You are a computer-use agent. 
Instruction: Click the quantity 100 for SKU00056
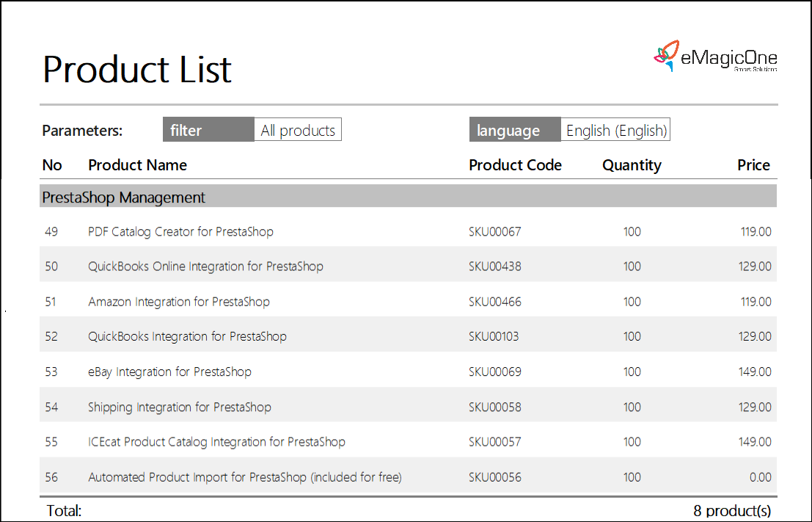tap(632, 477)
